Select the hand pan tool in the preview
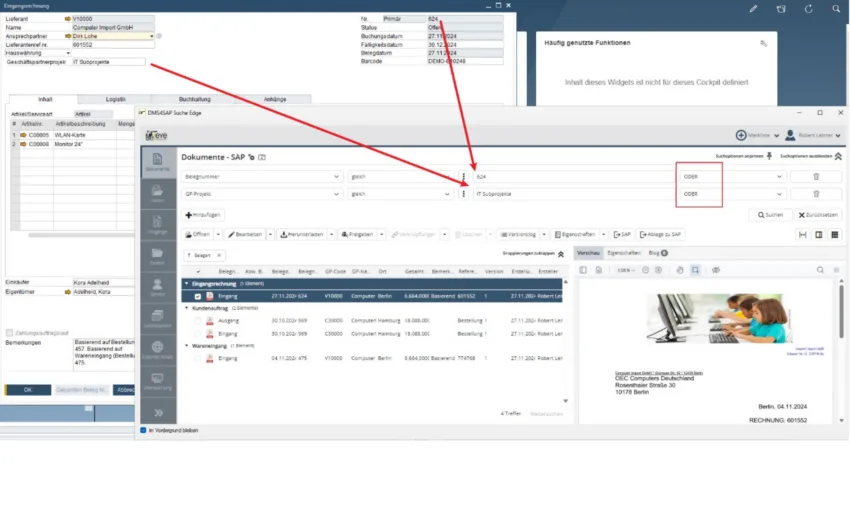 (680, 270)
